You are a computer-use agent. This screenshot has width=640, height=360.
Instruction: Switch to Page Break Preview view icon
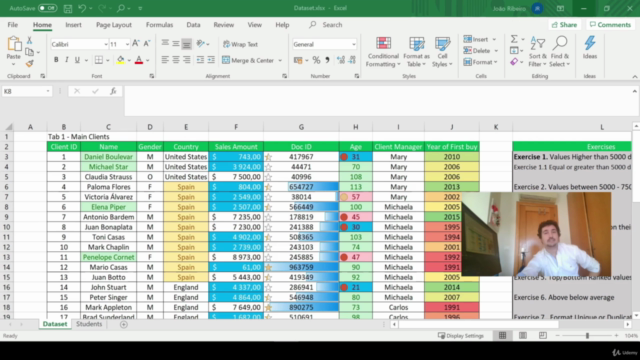542,336
